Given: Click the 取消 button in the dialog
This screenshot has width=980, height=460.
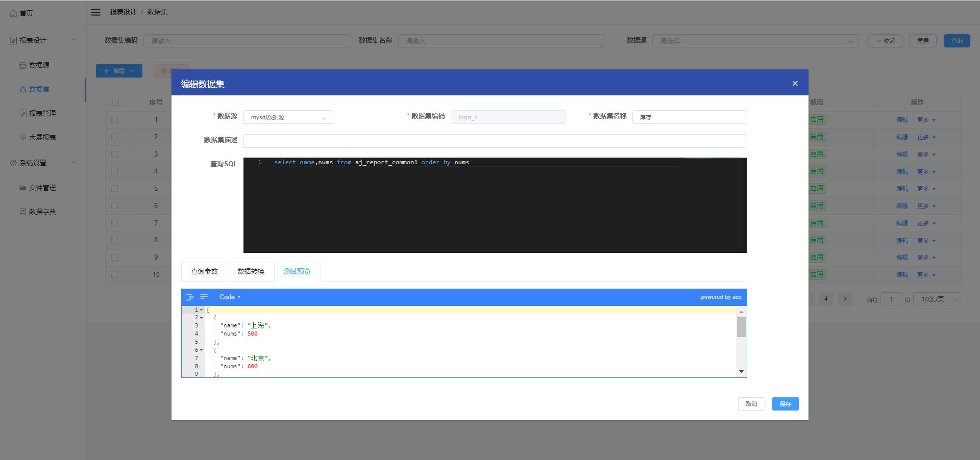Looking at the screenshot, I should click(751, 404).
